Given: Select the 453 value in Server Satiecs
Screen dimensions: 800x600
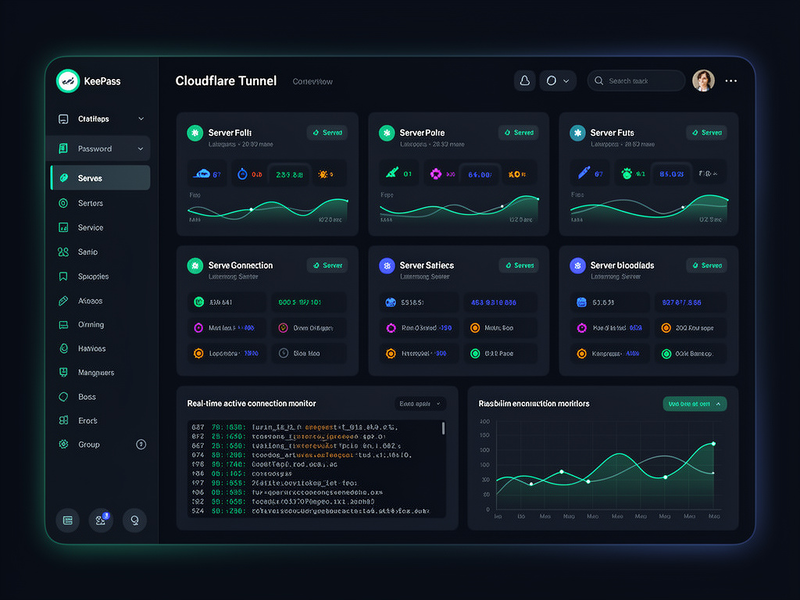Looking at the screenshot, I should [x=493, y=303].
